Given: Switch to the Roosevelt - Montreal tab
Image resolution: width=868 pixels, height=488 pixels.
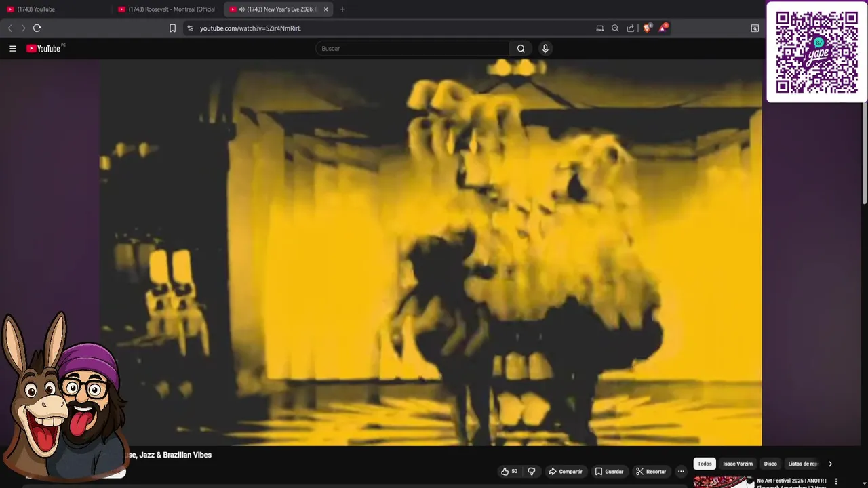Looking at the screenshot, I should tap(167, 9).
